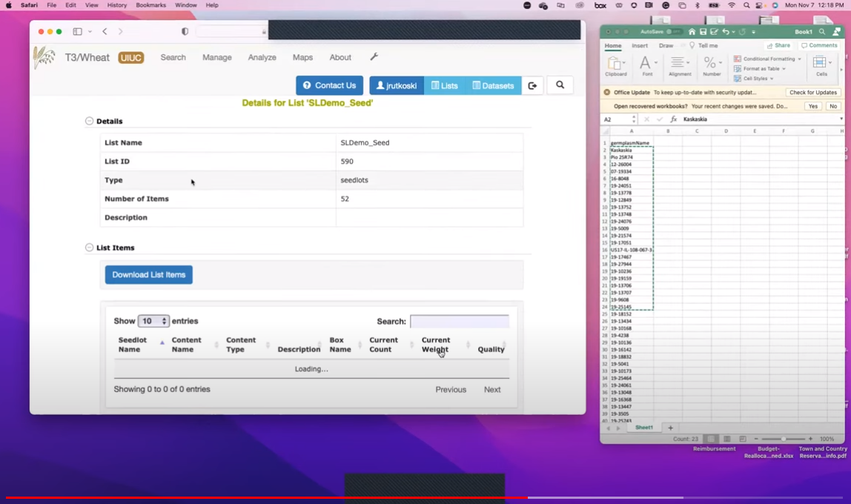Click the Download List Items button

coord(148,275)
